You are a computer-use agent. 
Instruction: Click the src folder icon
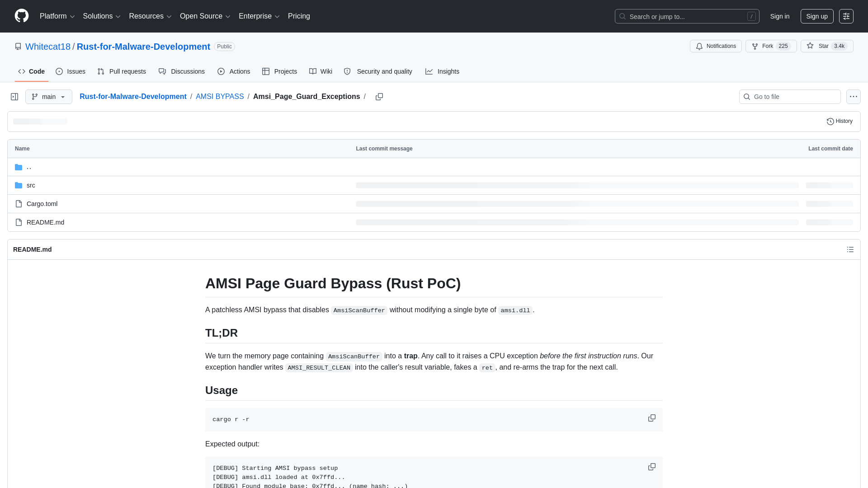19,185
